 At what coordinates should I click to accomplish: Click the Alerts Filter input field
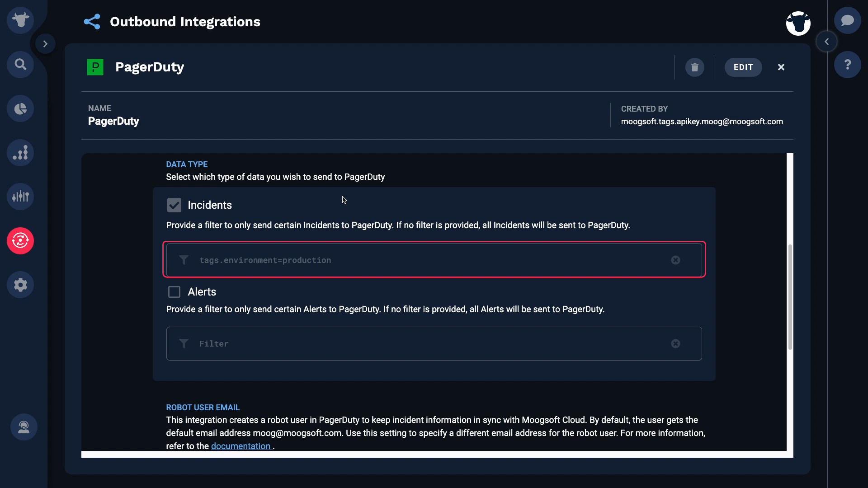[x=434, y=343]
